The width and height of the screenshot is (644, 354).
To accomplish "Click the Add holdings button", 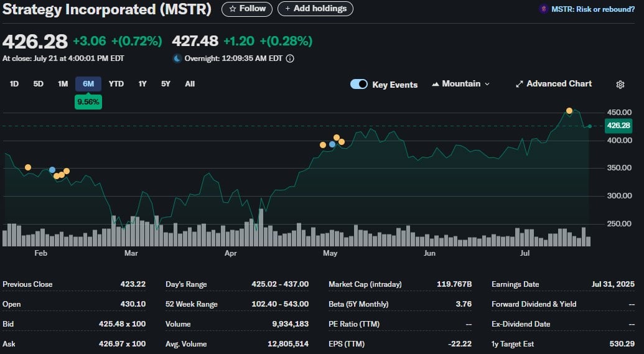I will click(x=315, y=9).
